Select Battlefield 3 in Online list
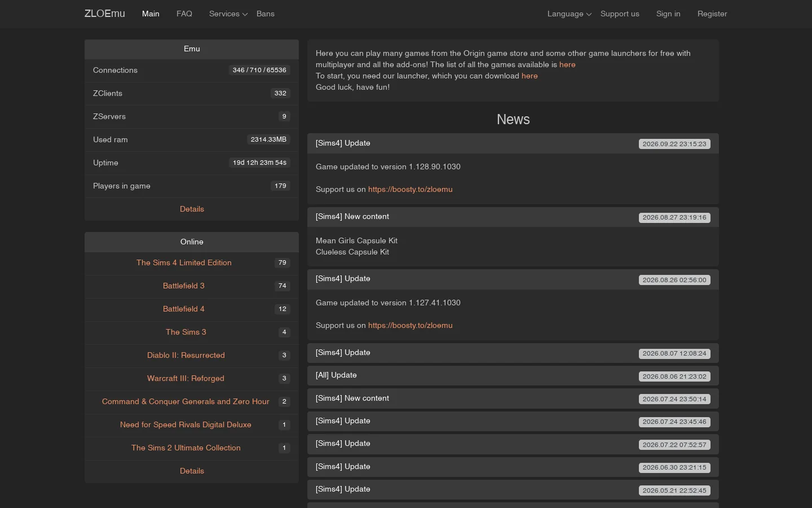Image resolution: width=812 pixels, height=508 pixels. pyautogui.click(x=184, y=286)
